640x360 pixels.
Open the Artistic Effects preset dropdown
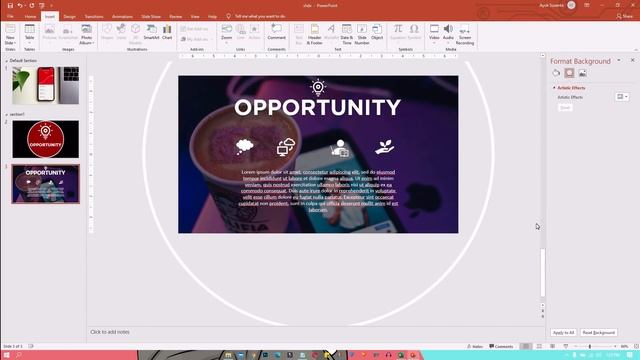coord(622,97)
